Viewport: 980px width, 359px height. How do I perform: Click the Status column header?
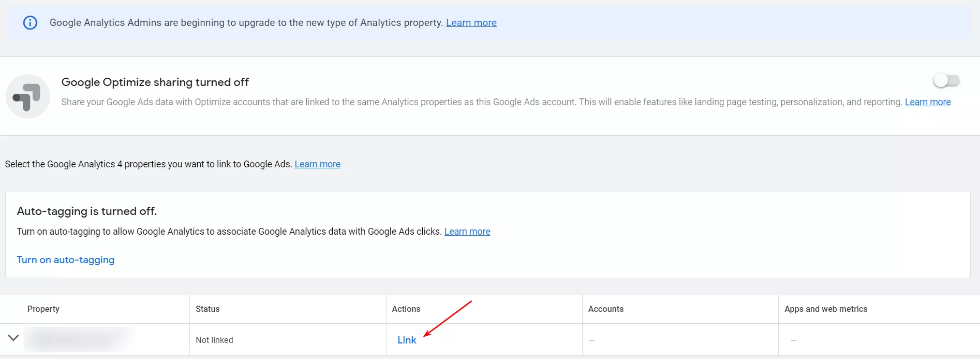click(207, 309)
